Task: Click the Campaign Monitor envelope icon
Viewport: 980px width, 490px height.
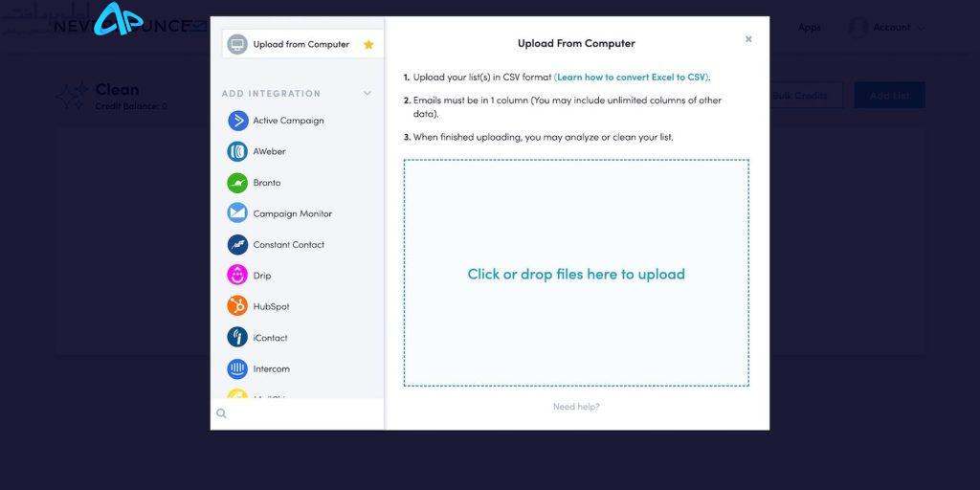Action: click(x=237, y=213)
